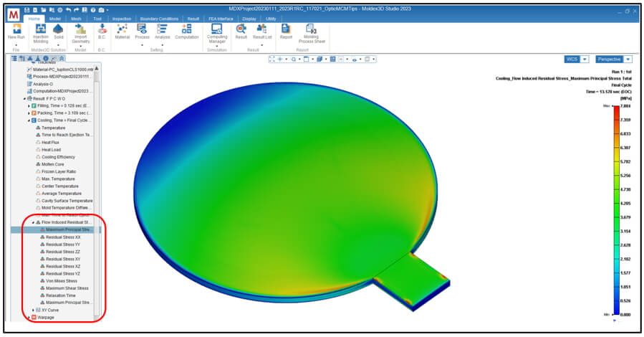Generate a Report from ribbon
Screen dimensions: 644x337
[x=286, y=29]
